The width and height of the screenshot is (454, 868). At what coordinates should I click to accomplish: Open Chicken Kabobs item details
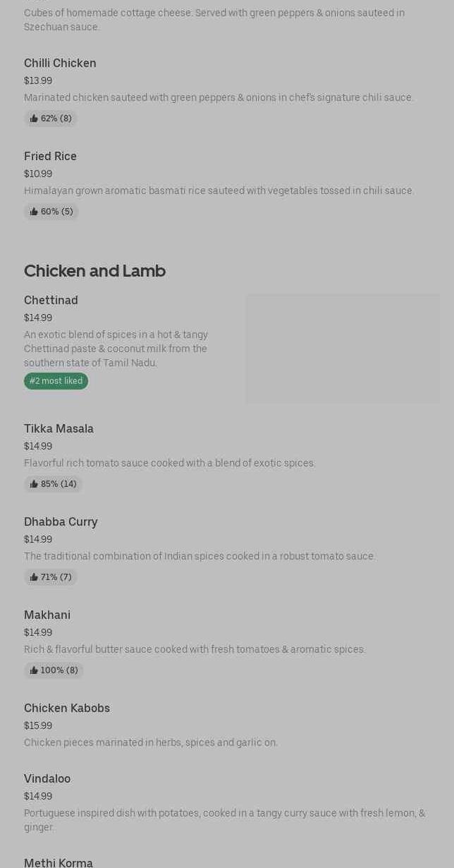(x=67, y=709)
